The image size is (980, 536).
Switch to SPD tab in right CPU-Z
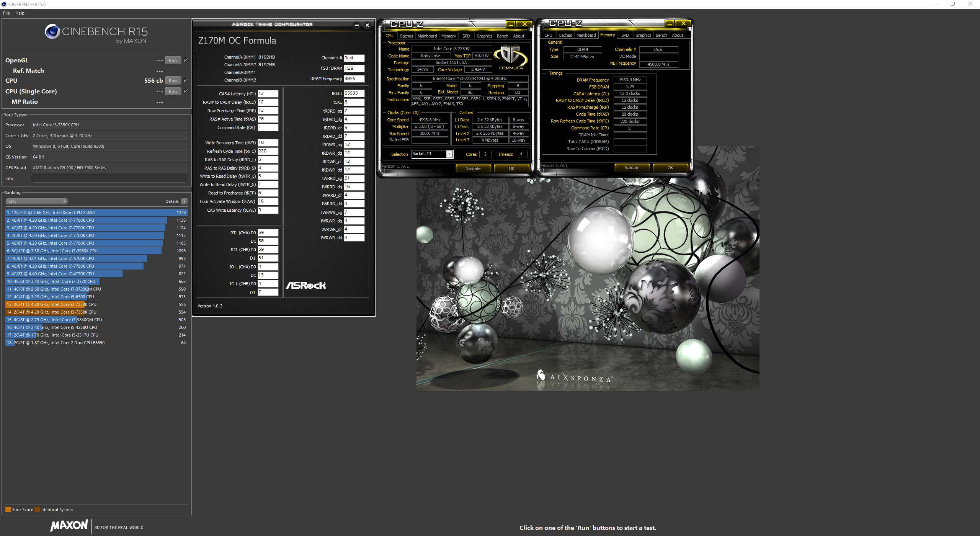tap(625, 35)
